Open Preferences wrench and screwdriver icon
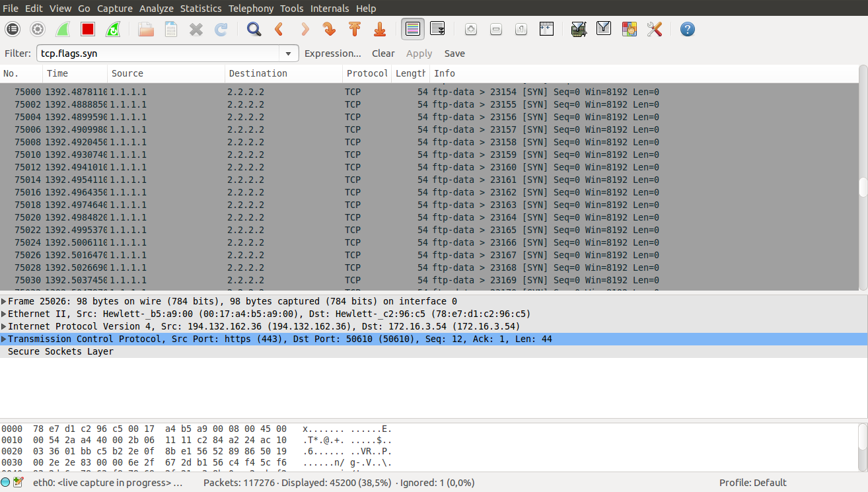The image size is (868, 492). 655,29
